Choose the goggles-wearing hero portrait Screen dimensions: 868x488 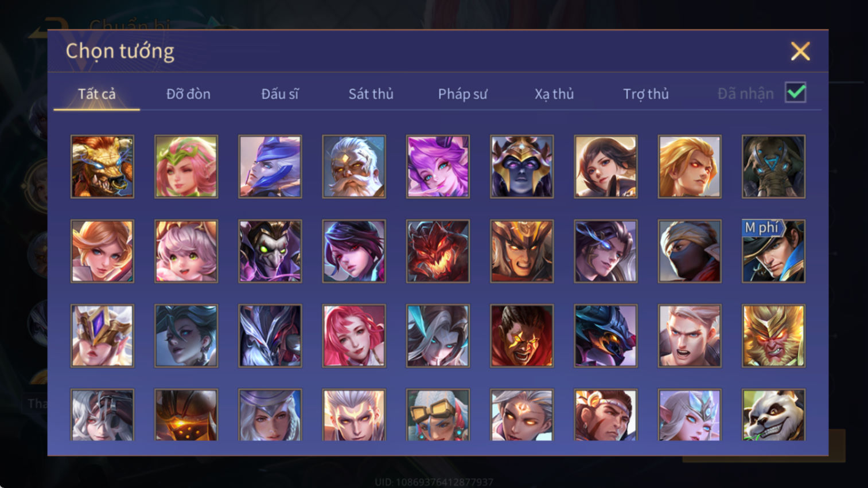(x=438, y=415)
